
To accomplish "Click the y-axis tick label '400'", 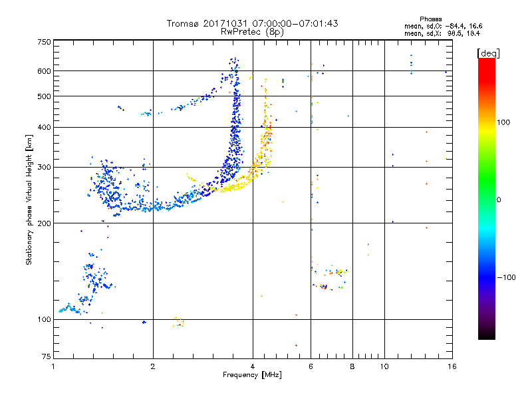I will coord(44,127).
